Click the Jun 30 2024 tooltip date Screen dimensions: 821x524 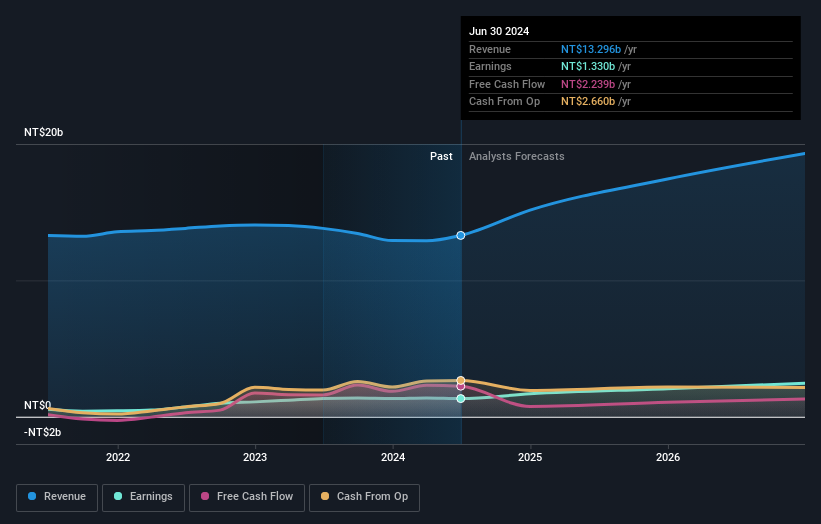pos(499,31)
